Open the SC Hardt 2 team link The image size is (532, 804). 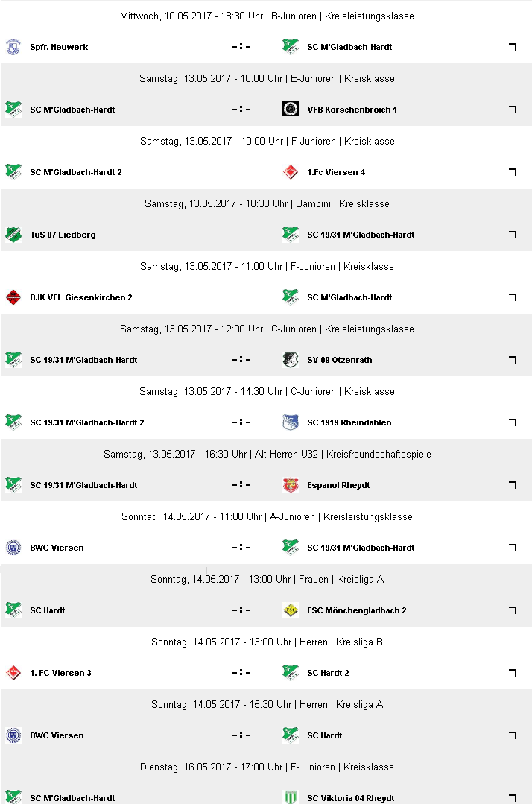point(328,673)
